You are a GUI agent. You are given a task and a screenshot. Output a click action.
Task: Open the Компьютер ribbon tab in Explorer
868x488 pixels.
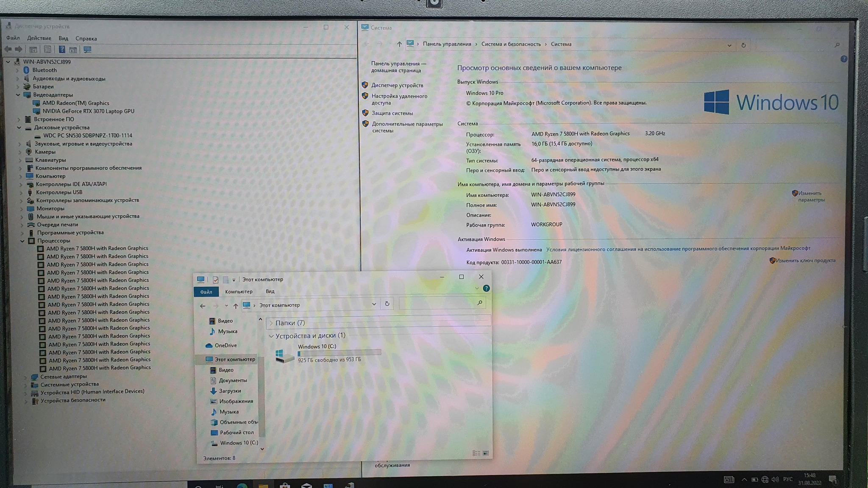[239, 291]
